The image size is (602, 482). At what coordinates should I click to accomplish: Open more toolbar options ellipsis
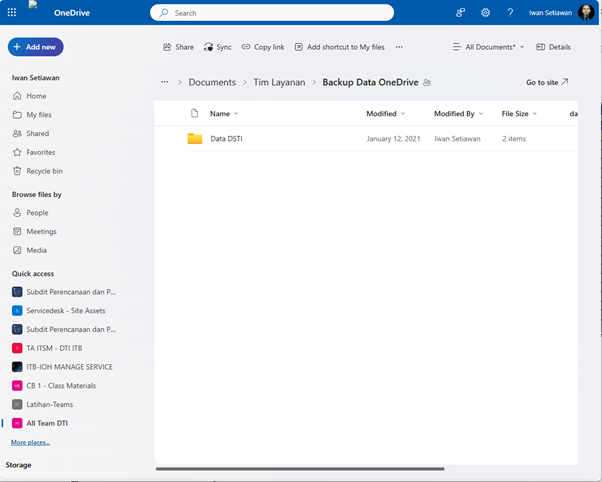(x=399, y=47)
